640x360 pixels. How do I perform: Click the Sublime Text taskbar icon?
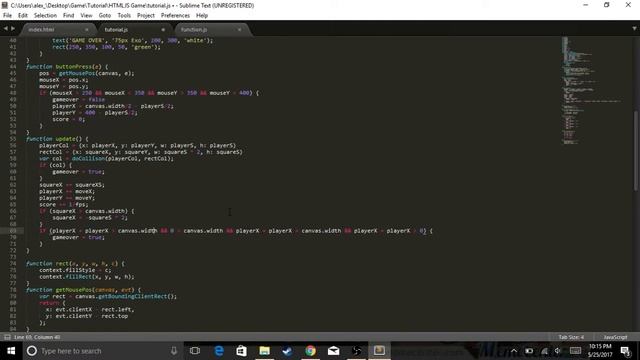click(379, 351)
